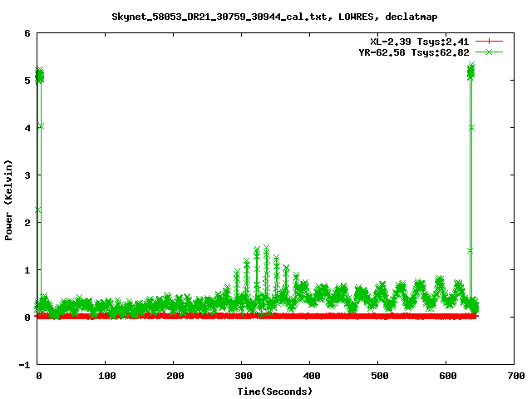Click the x-axis tick label 100
Image resolution: width=532 pixels, height=399 pixels.
click(x=107, y=376)
